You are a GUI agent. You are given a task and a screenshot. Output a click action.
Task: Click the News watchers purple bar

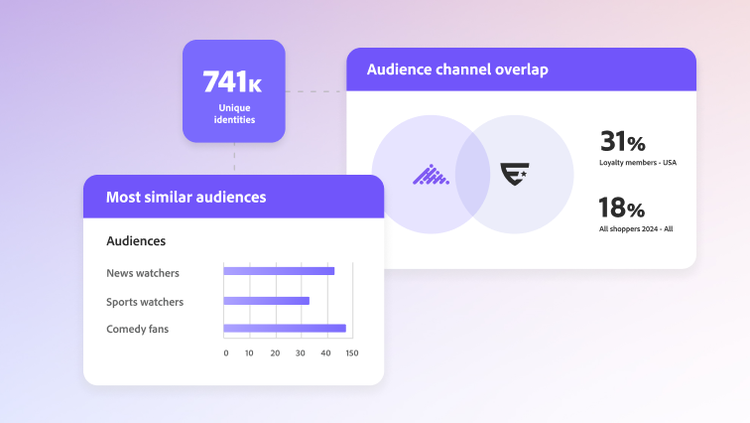click(x=278, y=271)
